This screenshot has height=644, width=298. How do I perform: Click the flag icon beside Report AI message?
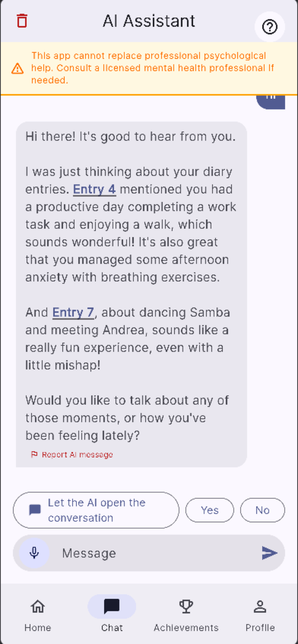coord(34,454)
